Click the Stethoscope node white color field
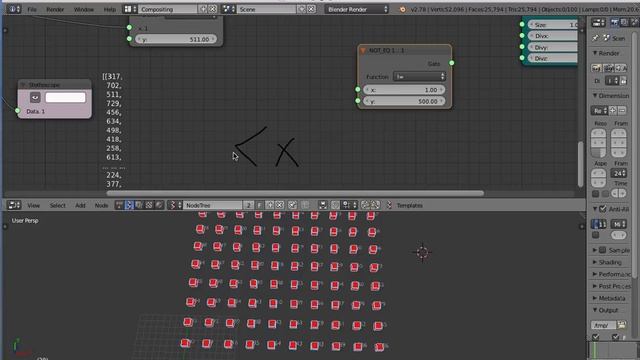This screenshot has height=360, width=640. point(65,98)
